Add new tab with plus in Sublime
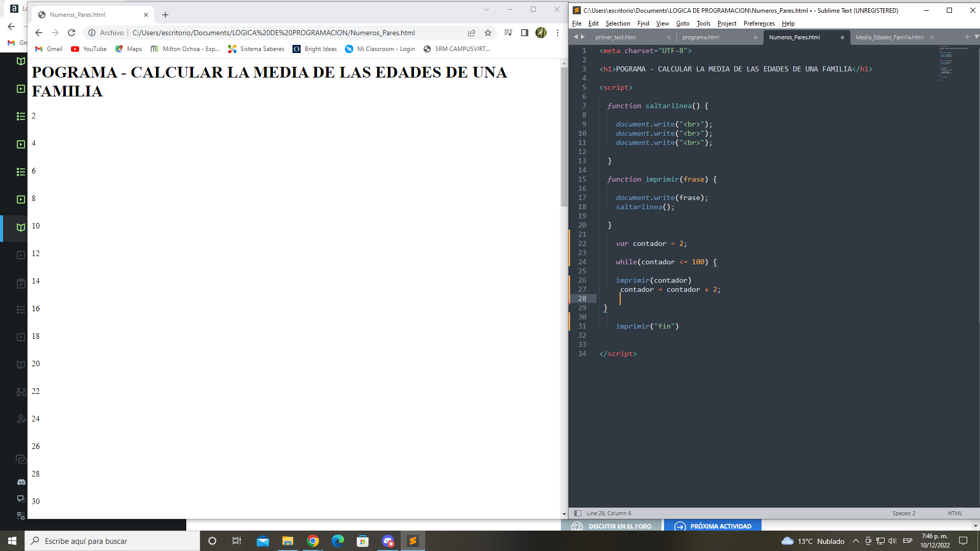This screenshot has width=980, height=551. 967,37
